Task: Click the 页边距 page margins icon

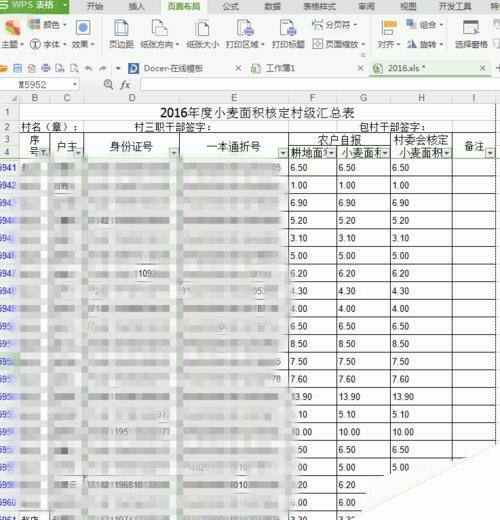Action: point(121,27)
